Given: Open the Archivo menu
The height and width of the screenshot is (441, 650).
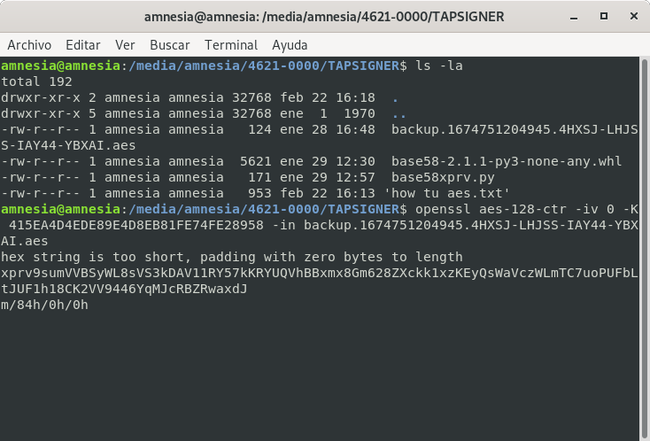Looking at the screenshot, I should (x=29, y=45).
